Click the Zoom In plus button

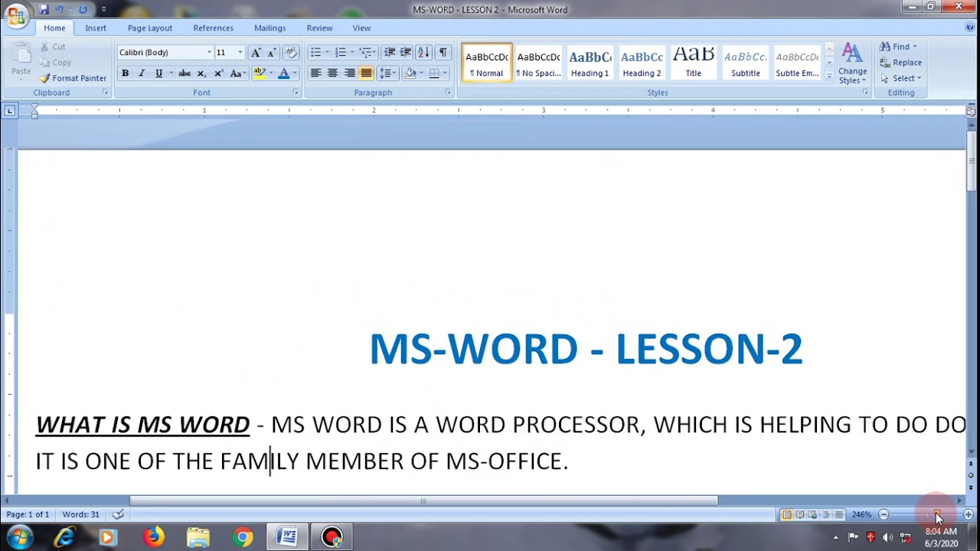969,514
